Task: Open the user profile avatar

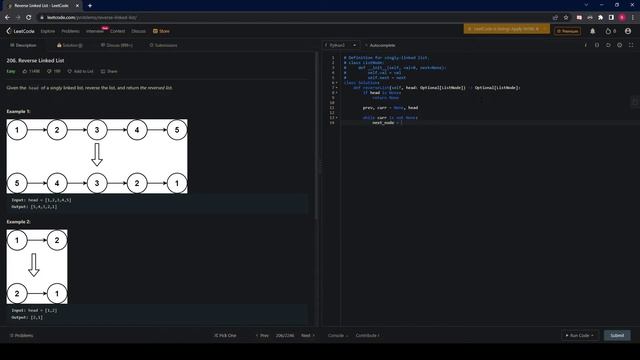Action: click(x=628, y=31)
